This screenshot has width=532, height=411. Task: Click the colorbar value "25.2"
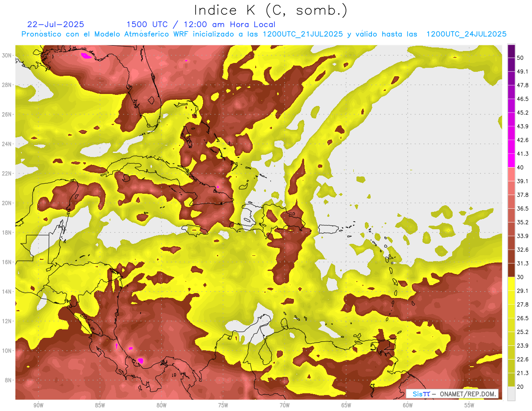point(523,332)
